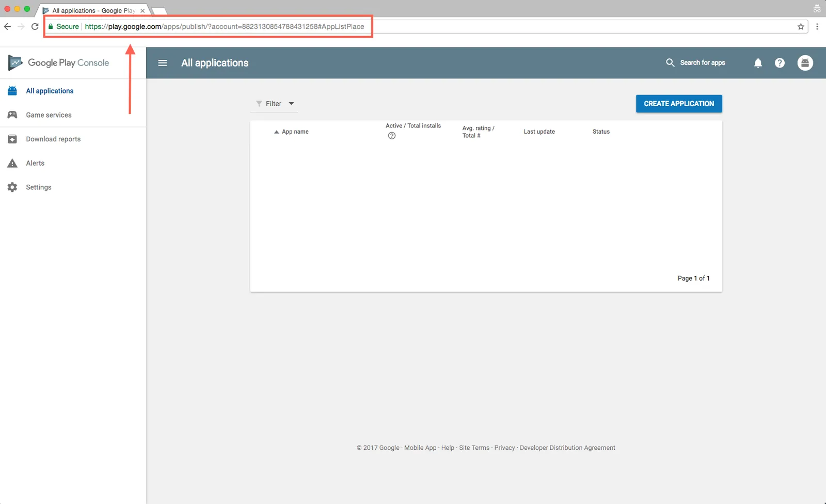
Task: Open the hamburger navigation menu
Action: tap(163, 63)
